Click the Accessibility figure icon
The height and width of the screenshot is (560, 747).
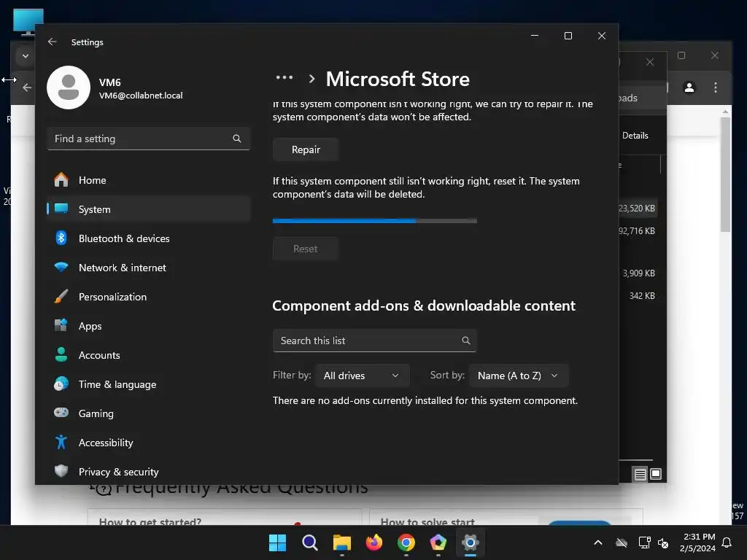point(61,442)
